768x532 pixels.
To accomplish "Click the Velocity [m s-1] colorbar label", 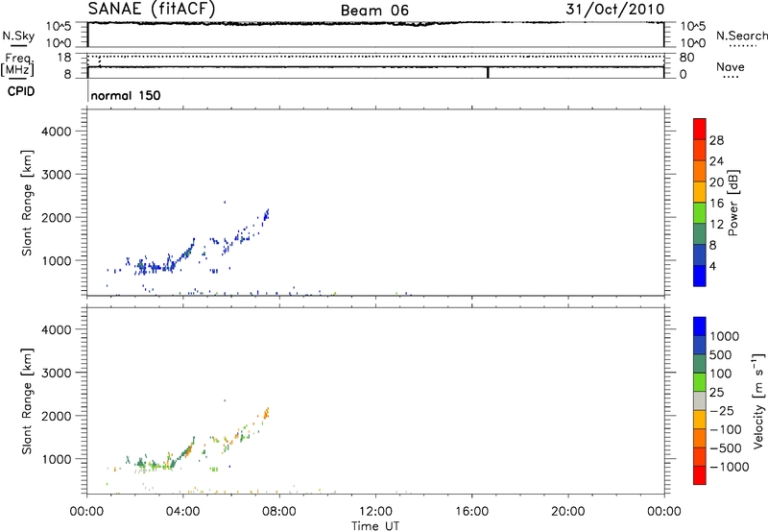I will 758,401.
